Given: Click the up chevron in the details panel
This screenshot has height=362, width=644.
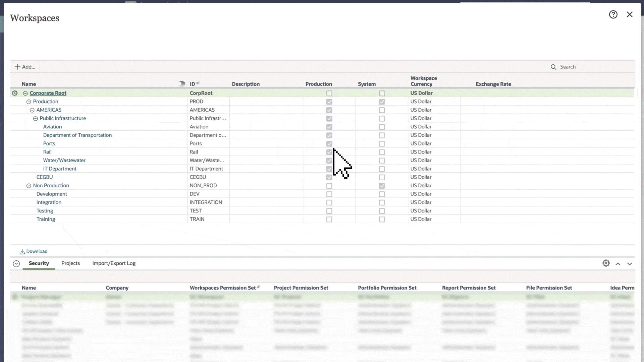Looking at the screenshot, I should [x=618, y=264].
